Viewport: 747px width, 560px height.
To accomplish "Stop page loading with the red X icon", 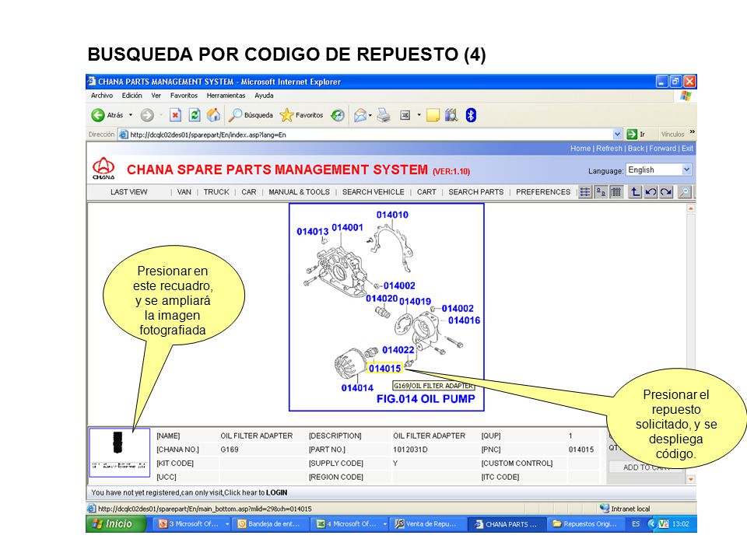I will point(175,115).
